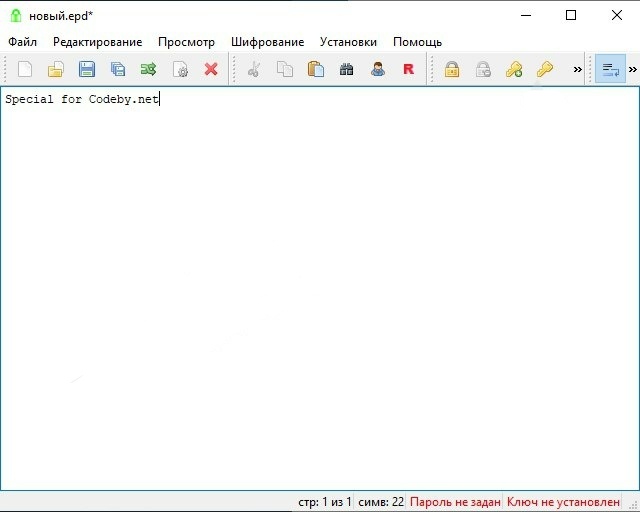Click the green lock application icon in title bar
Viewport: 640px width, 512px height.
(x=16, y=16)
